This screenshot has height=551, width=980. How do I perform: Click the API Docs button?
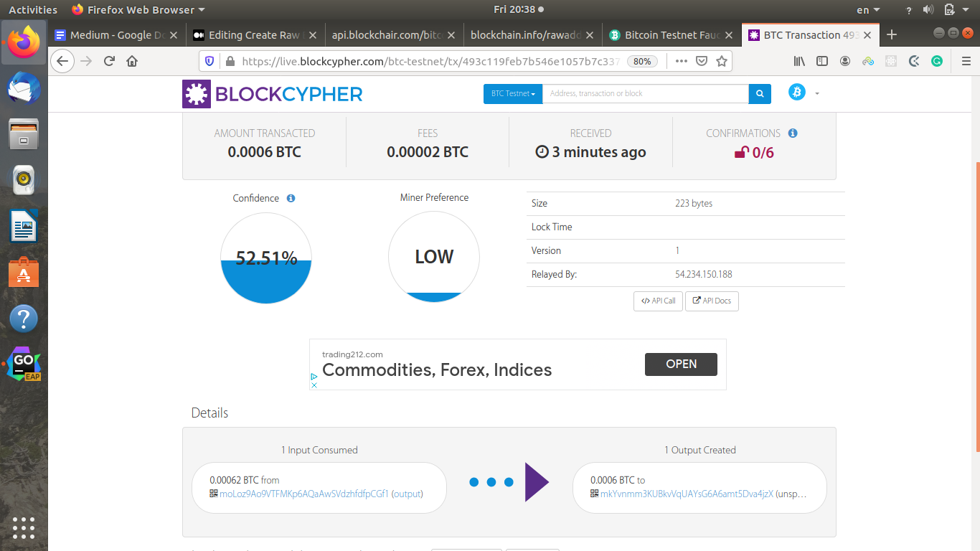coord(712,301)
